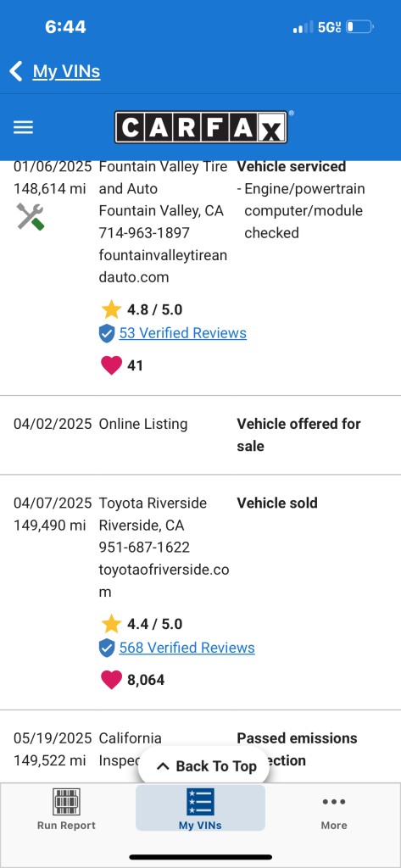Switch to the Run Report tab
The width and height of the screenshot is (401, 868).
(x=66, y=809)
